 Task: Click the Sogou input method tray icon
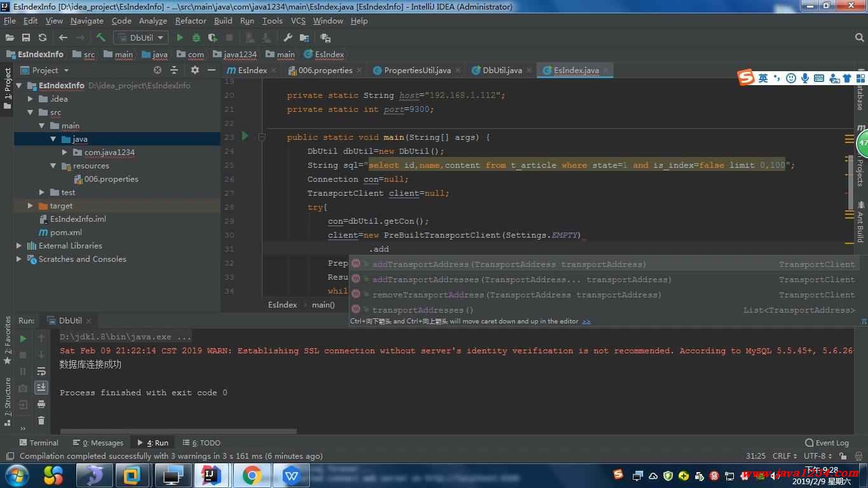[x=618, y=475]
